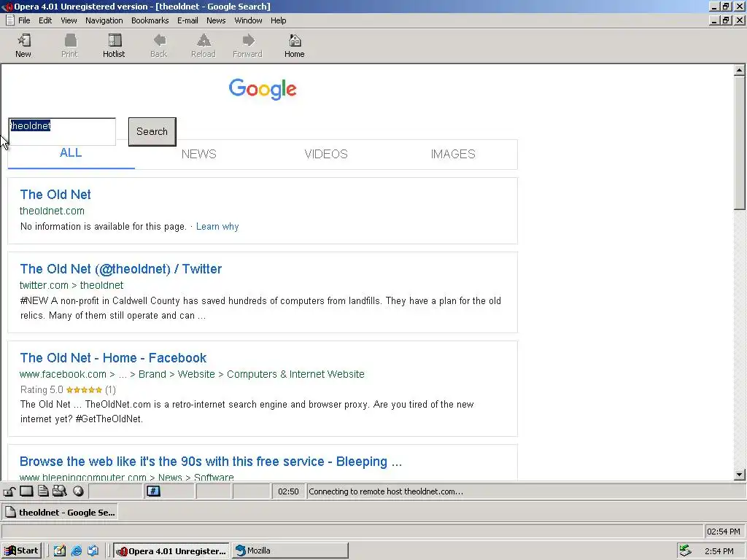Open the 'Browse the web like it's the 90s' result
The height and width of the screenshot is (560, 747).
tap(211, 462)
